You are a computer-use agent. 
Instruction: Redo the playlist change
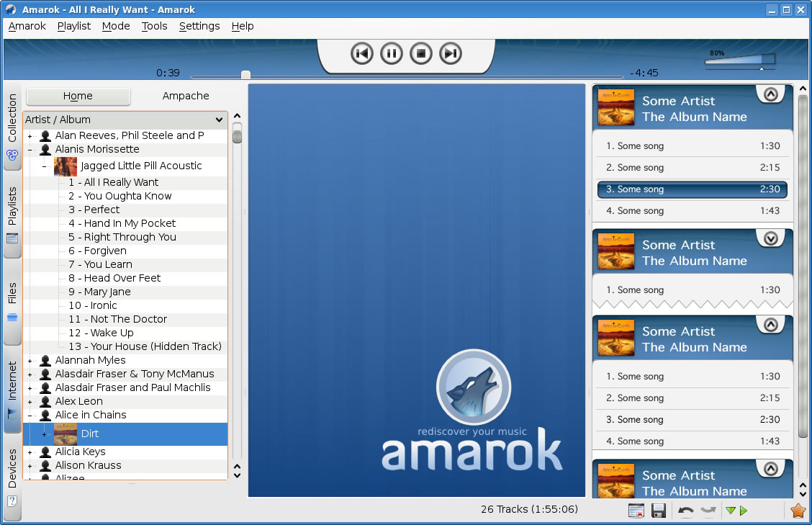708,511
